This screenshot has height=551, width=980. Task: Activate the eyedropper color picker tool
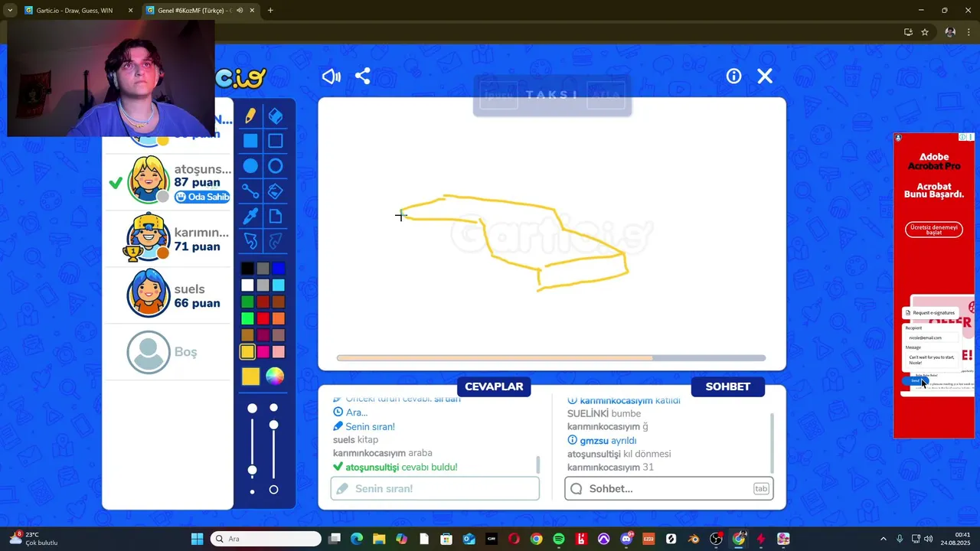click(x=250, y=217)
